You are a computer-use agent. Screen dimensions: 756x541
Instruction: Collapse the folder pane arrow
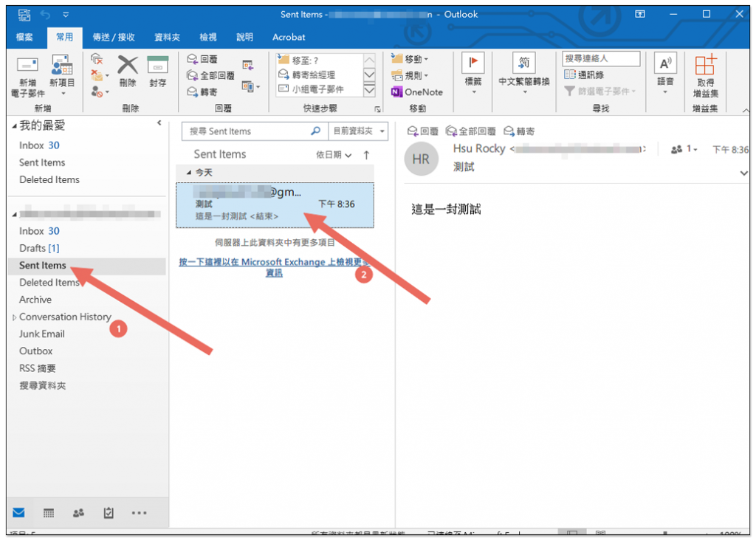coord(159,123)
